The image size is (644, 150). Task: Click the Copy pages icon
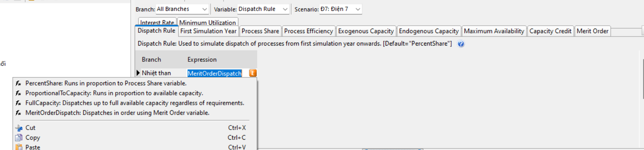pyautogui.click(x=18, y=138)
